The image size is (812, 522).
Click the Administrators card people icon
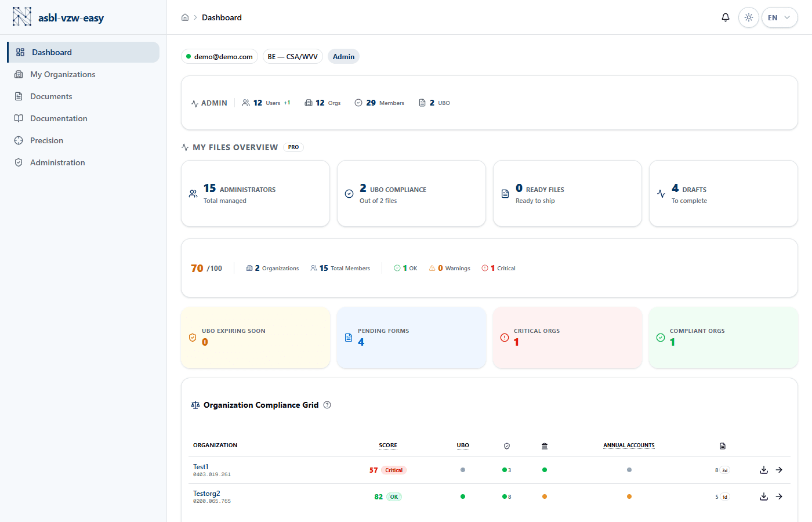tap(193, 194)
